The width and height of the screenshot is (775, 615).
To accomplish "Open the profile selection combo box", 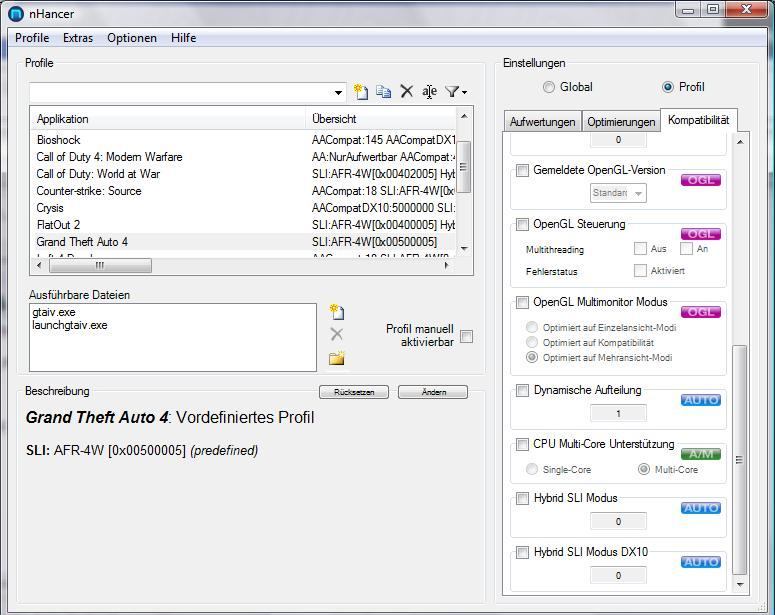I will [x=188, y=92].
